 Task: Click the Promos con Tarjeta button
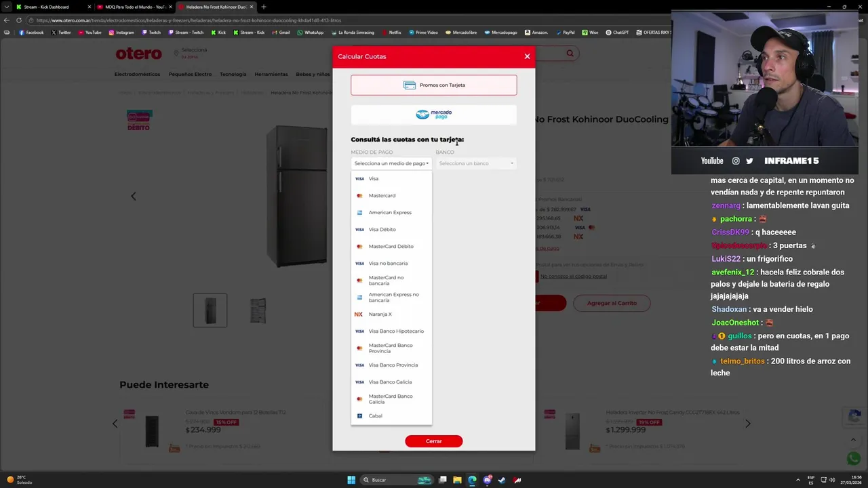433,85
